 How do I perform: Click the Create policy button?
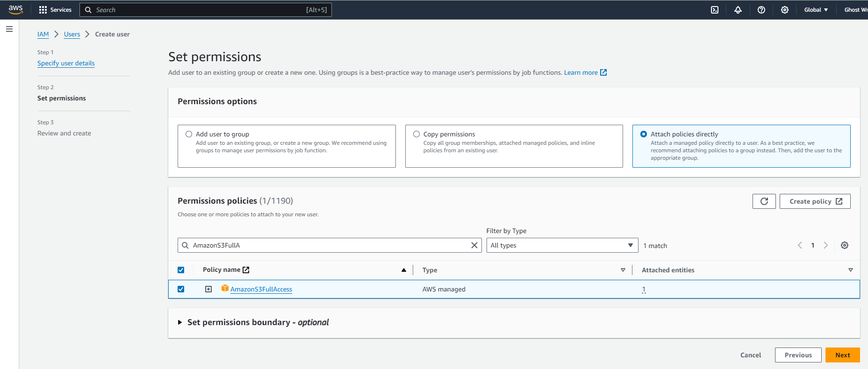(x=815, y=201)
